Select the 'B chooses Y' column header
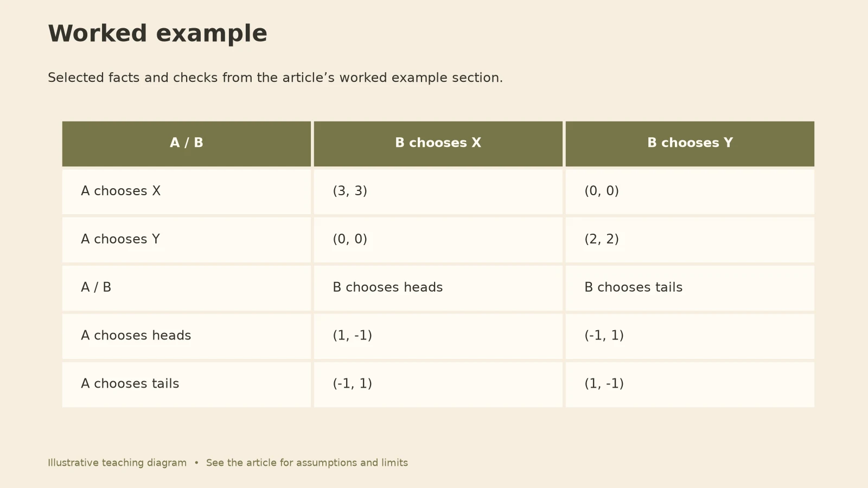 pos(690,144)
